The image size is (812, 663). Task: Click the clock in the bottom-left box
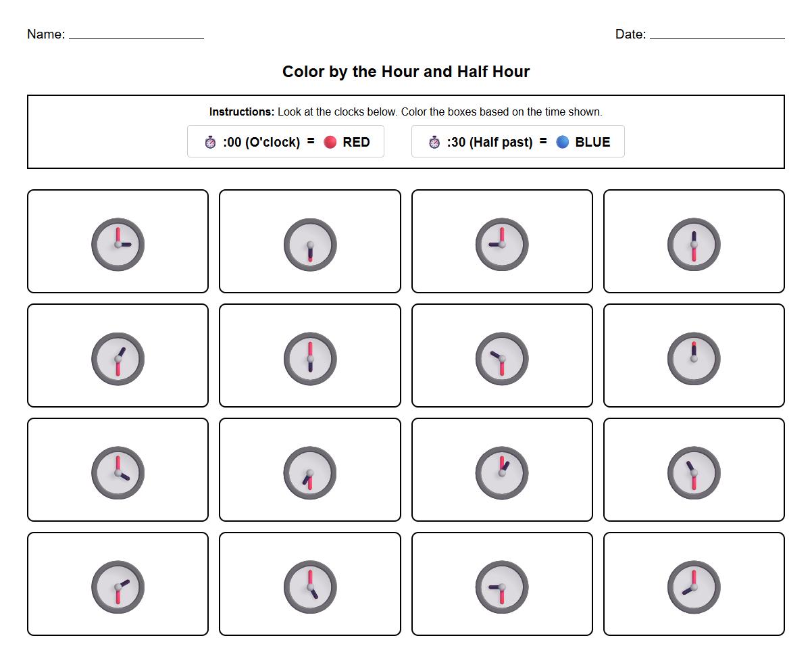coord(118,587)
